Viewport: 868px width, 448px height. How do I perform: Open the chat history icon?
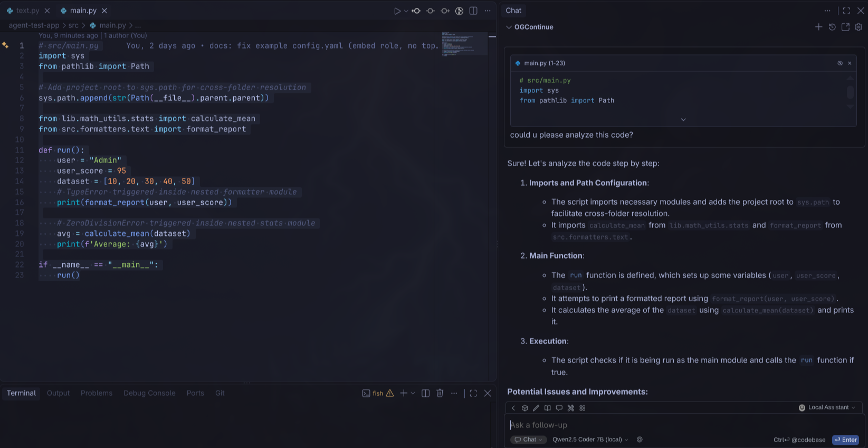click(832, 27)
